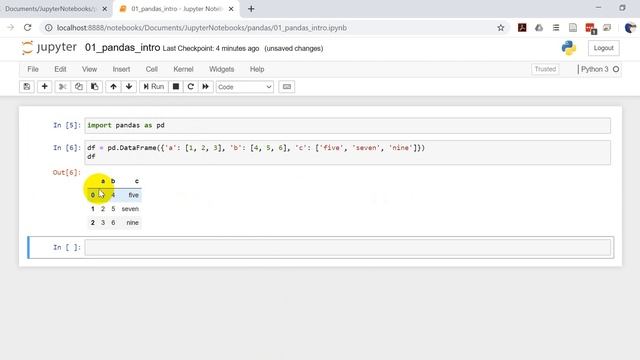Click the browser address bar URL
640x360 pixels.
[x=202, y=28]
